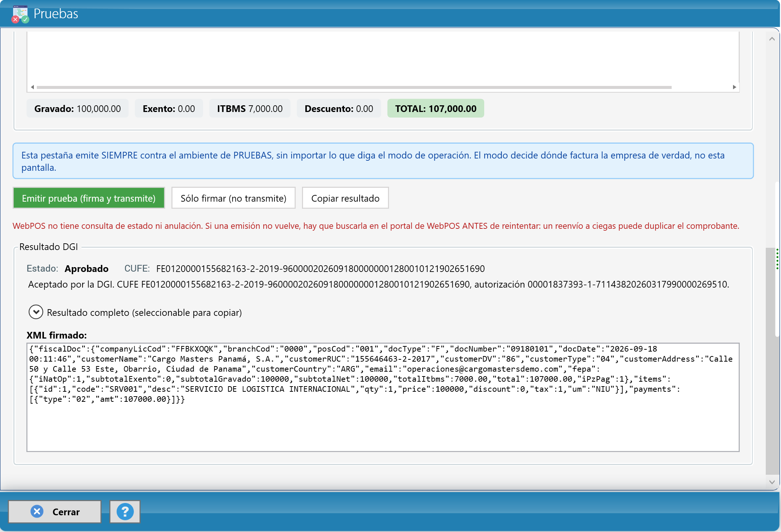The height and width of the screenshot is (532, 781).
Task: Click the vertical scrollbar up arrow
Action: [772, 39]
